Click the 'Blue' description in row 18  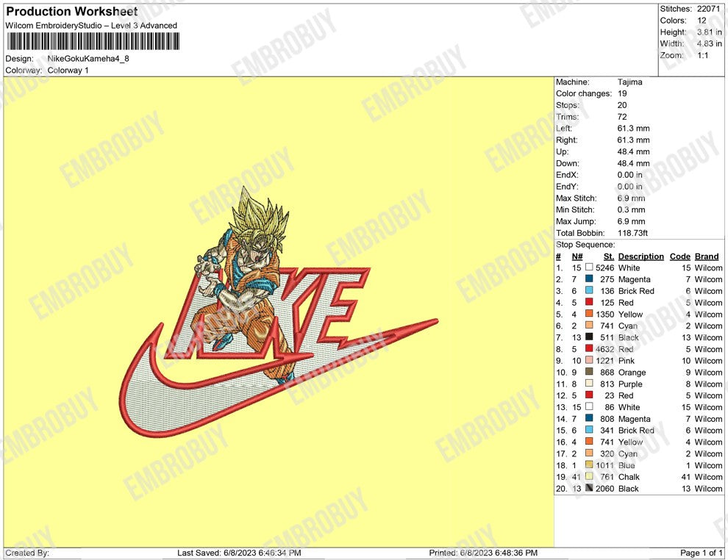click(x=627, y=465)
